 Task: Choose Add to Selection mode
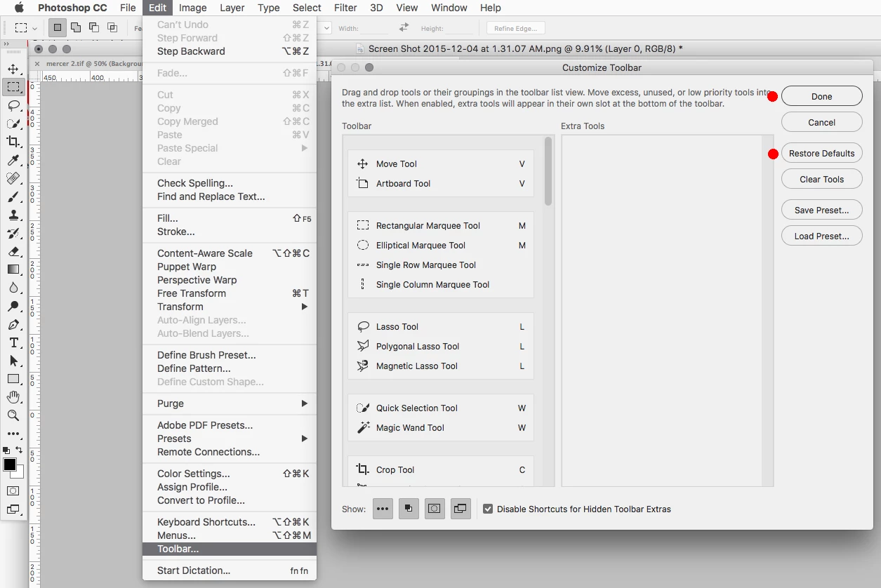[76, 28]
